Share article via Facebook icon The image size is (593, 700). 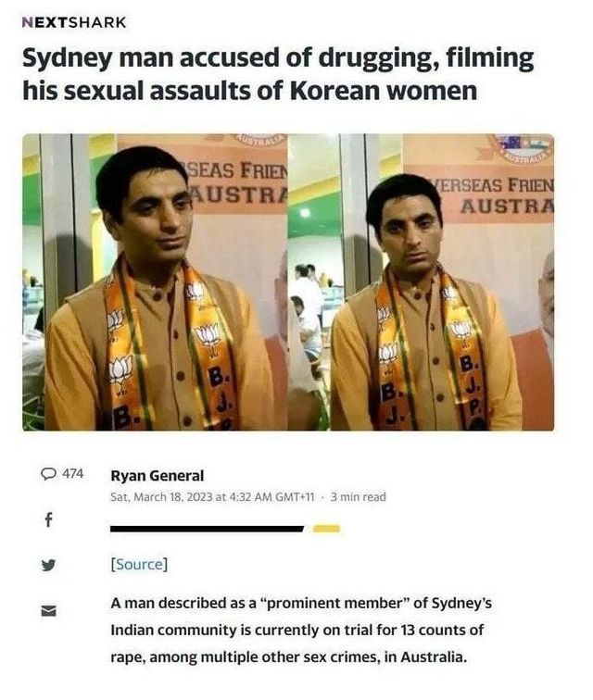[49, 519]
